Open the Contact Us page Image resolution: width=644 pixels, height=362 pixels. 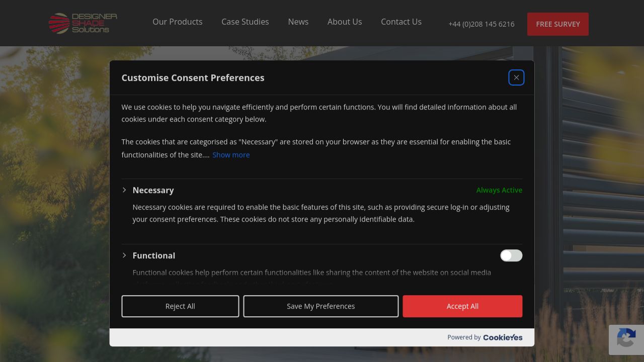pyautogui.click(x=401, y=22)
